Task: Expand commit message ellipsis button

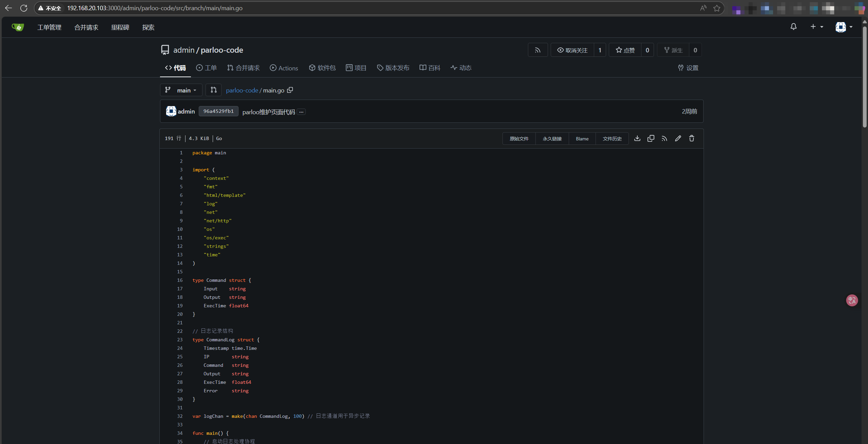Action: [x=301, y=112]
